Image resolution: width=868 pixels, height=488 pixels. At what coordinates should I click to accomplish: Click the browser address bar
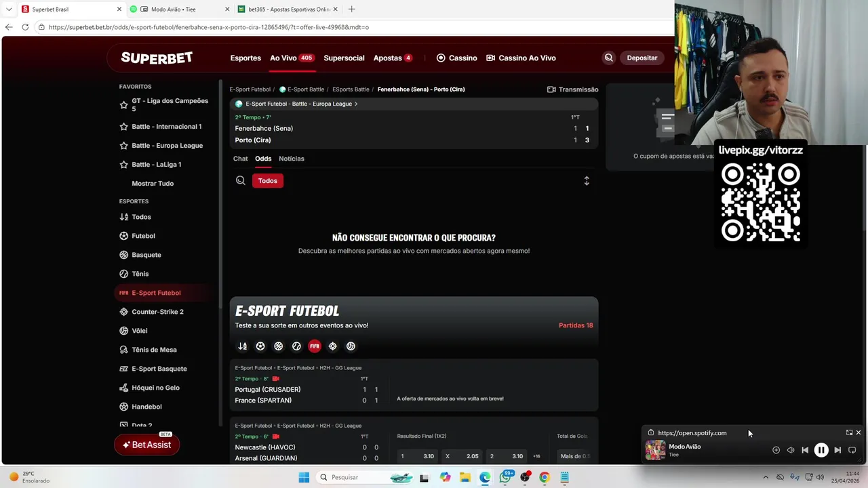click(x=353, y=27)
